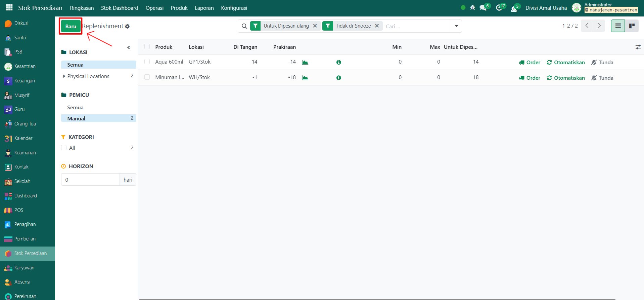
Task: Collapse the filter side panel
Action: click(x=129, y=48)
